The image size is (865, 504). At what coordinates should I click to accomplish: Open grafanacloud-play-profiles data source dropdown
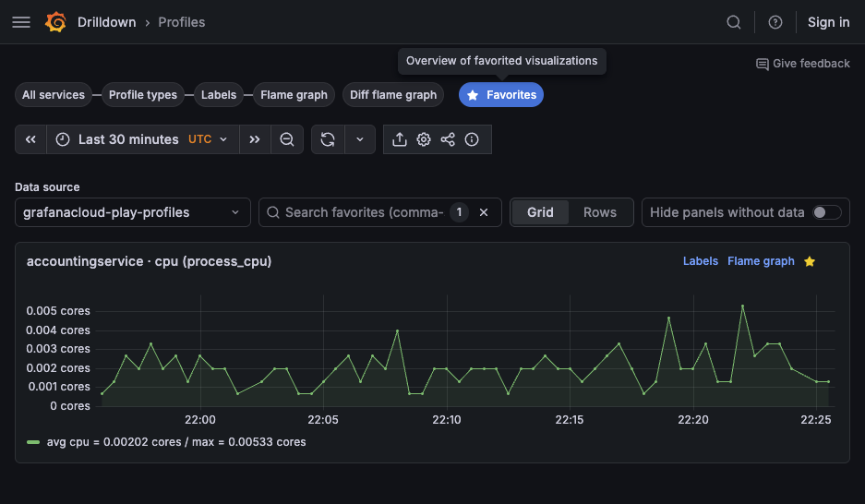coord(132,212)
